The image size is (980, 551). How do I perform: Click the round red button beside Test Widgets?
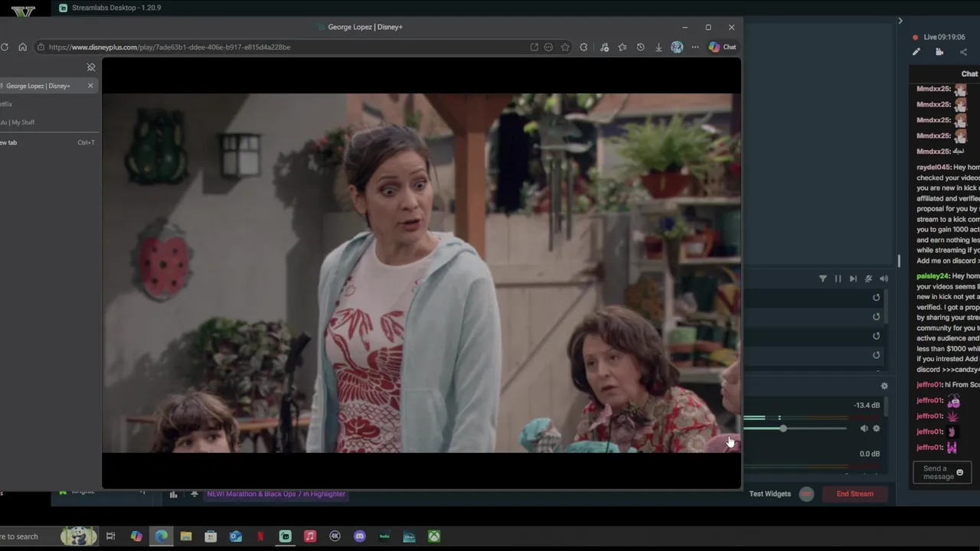tap(806, 494)
